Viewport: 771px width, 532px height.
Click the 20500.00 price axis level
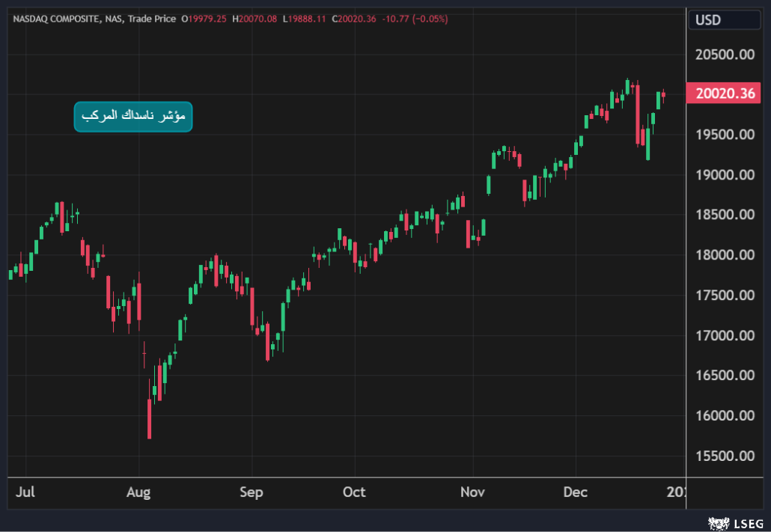click(x=725, y=55)
